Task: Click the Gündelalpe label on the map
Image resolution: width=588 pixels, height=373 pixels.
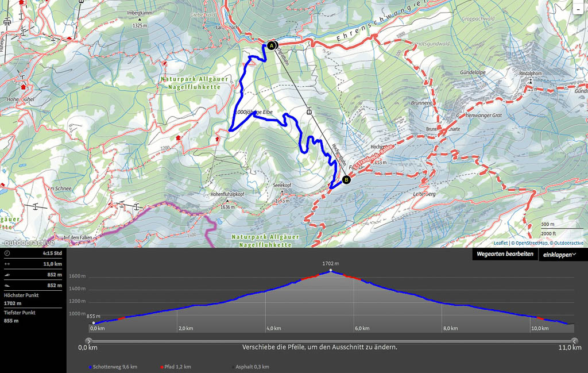Action: tap(471, 73)
